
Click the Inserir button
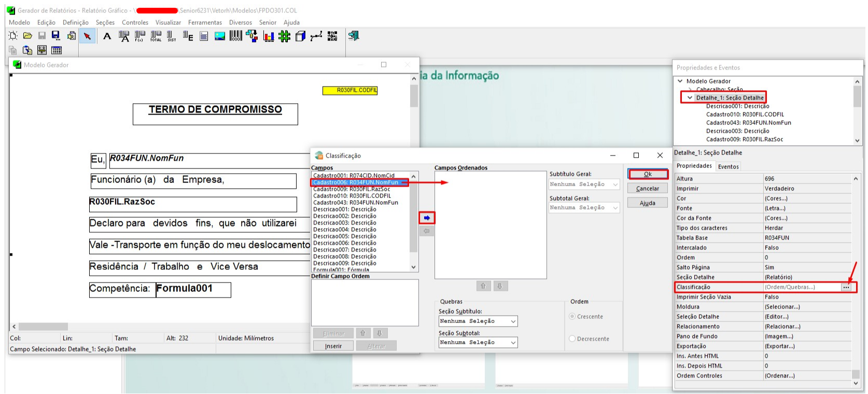click(x=333, y=346)
